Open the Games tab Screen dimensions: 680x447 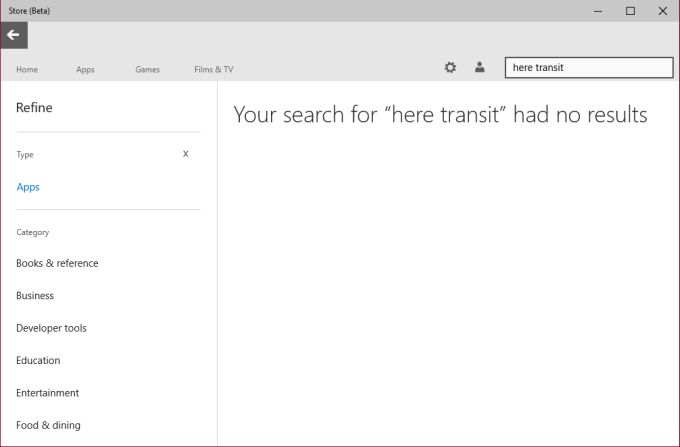click(x=147, y=69)
